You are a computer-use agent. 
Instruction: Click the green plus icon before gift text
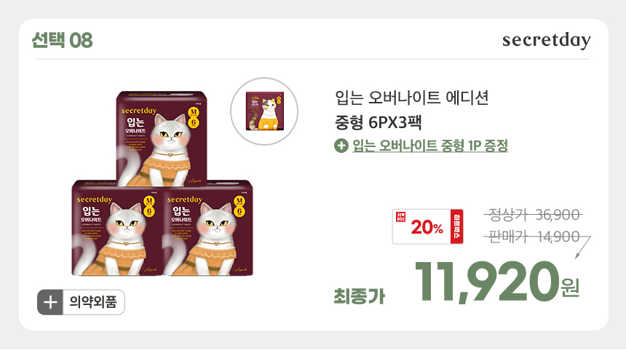coord(341,146)
